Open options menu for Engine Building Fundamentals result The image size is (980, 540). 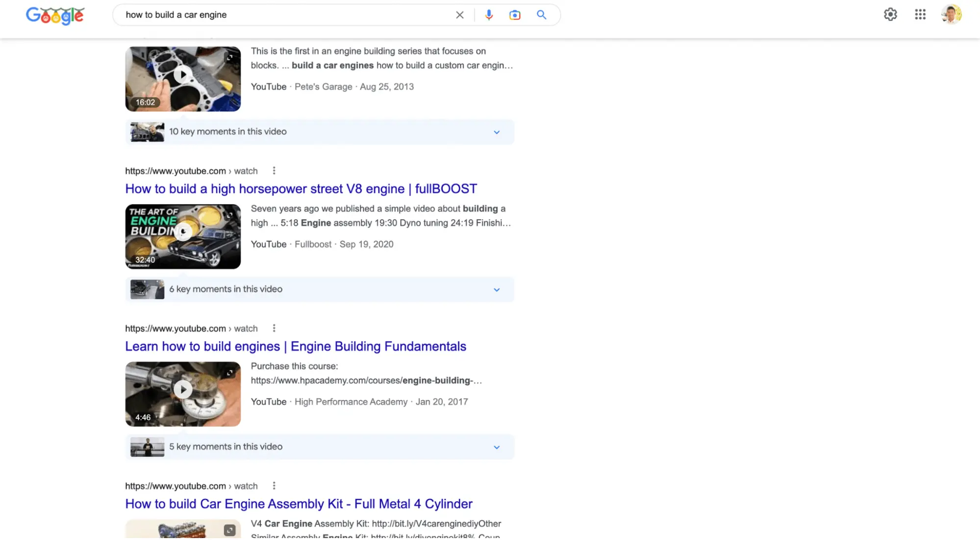click(x=274, y=328)
